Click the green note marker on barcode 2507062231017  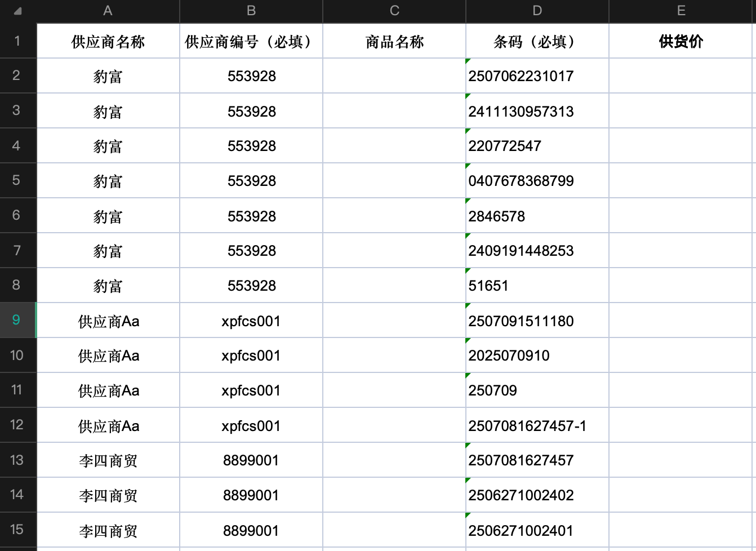pyautogui.click(x=468, y=61)
